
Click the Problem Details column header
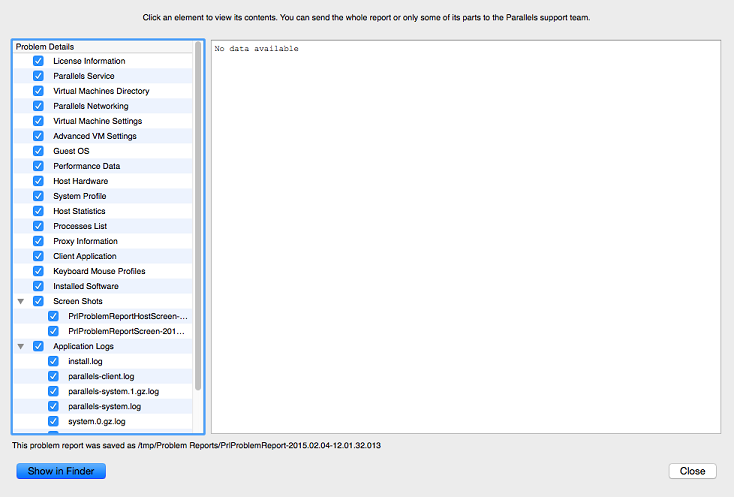click(x=103, y=46)
